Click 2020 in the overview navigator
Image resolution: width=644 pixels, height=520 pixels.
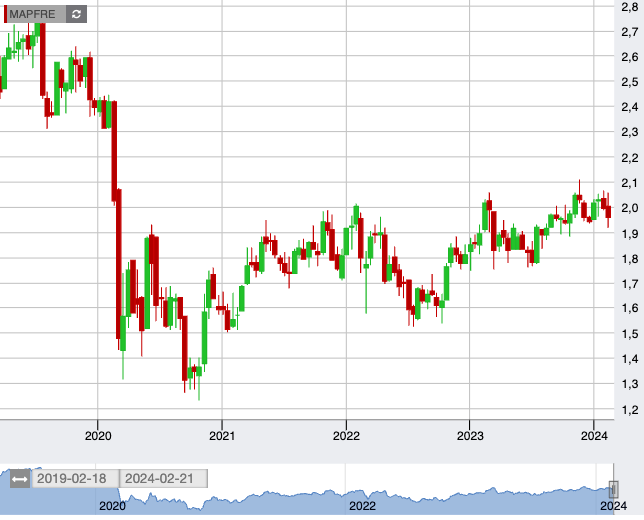coord(112,506)
